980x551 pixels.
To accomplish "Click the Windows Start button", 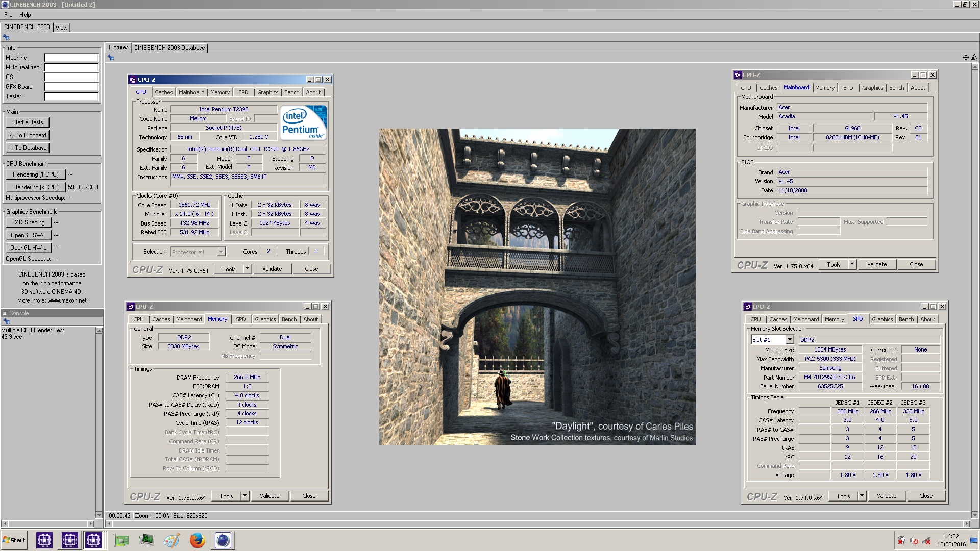I will click(14, 540).
